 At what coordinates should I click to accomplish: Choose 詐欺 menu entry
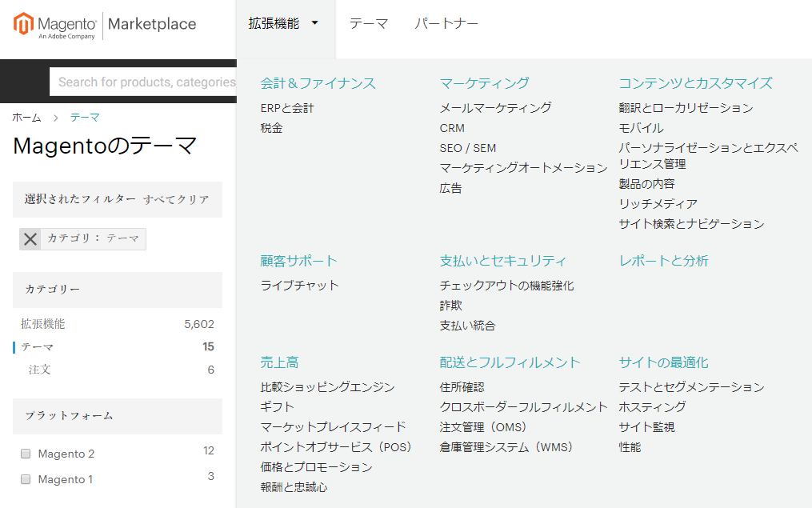450,306
